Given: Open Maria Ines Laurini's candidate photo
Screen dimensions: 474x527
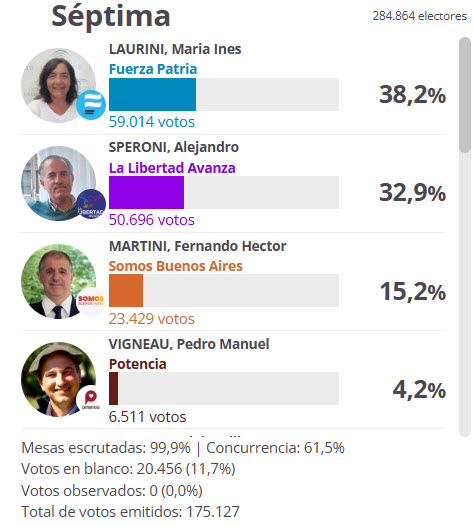Looking at the screenshot, I should 58,85.
